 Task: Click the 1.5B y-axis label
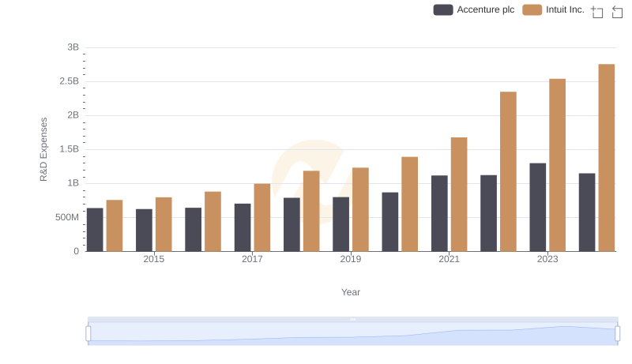click(x=69, y=149)
